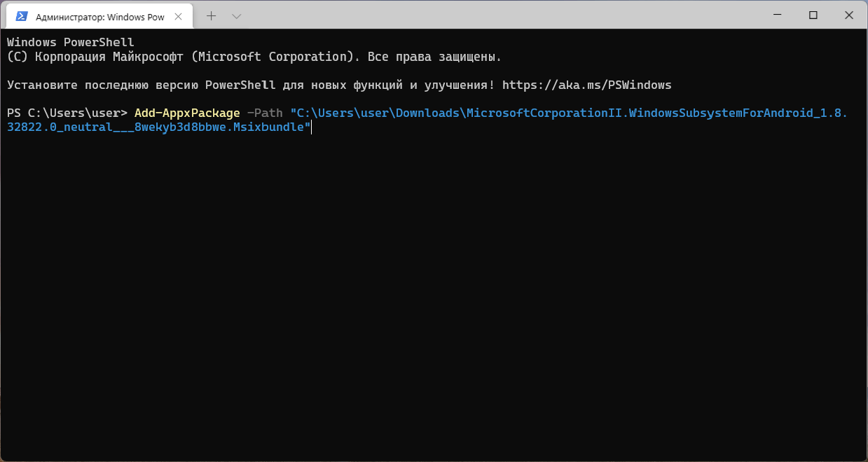Expand the new tab profile dropdown chevron
868x462 pixels.
[237, 15]
